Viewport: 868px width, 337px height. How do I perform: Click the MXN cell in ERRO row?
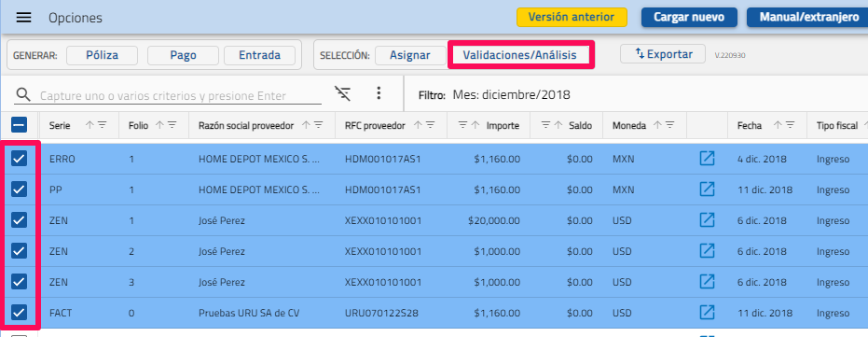[x=624, y=159]
